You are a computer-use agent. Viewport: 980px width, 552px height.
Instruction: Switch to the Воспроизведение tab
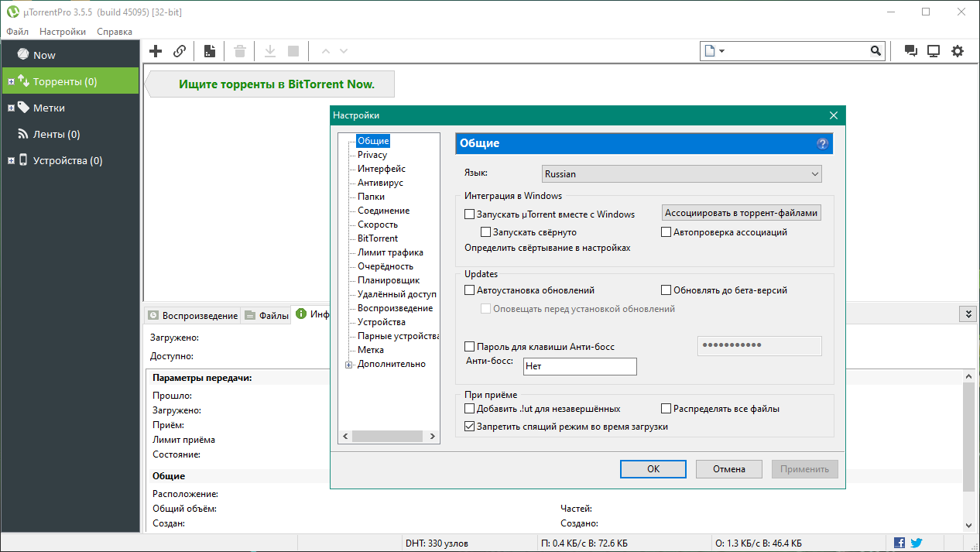coord(192,315)
